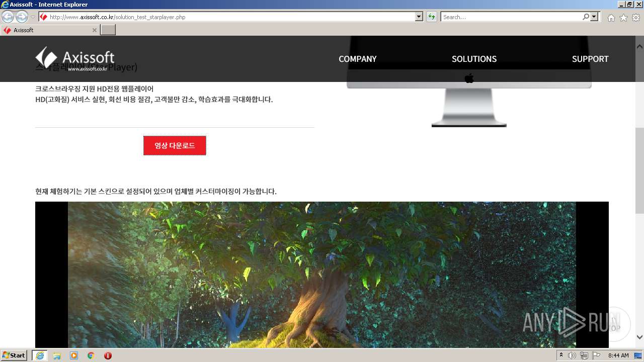The height and width of the screenshot is (362, 644).
Task: Launch Chrome from the taskbar
Action: 91,355
